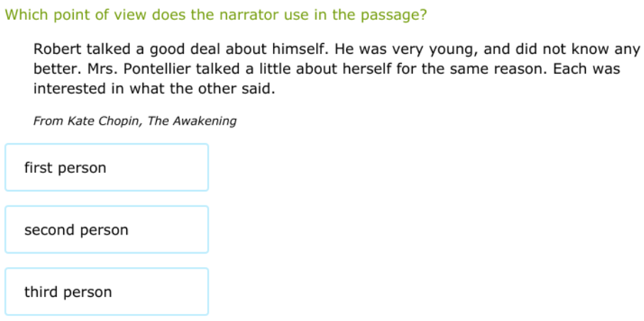The height and width of the screenshot is (321, 644).
Task: Click the word "Each" in the passage
Action: pyautogui.click(x=569, y=70)
